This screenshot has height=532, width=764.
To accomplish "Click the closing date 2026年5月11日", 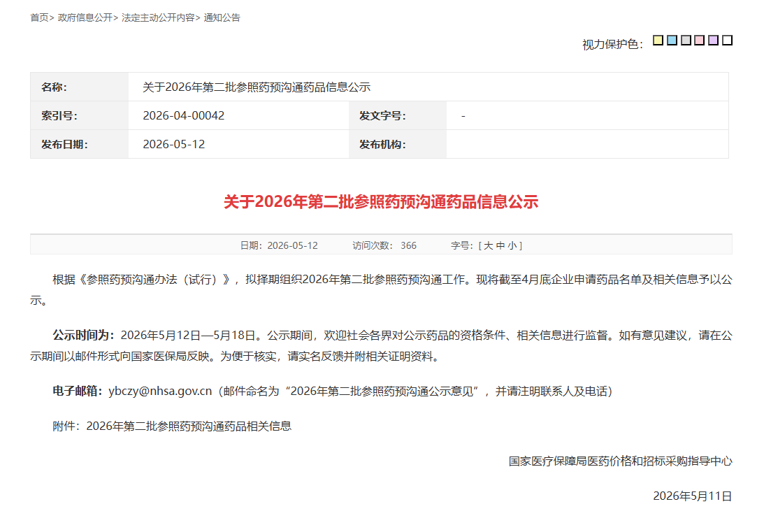I will click(x=693, y=496).
